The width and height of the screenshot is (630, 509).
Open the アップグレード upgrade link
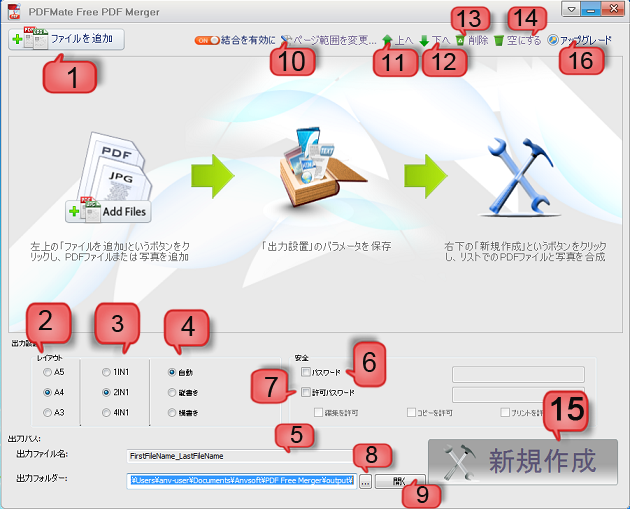579,40
